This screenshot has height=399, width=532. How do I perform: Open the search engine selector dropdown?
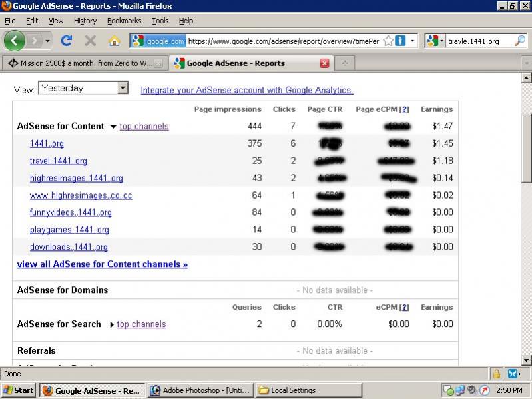435,41
